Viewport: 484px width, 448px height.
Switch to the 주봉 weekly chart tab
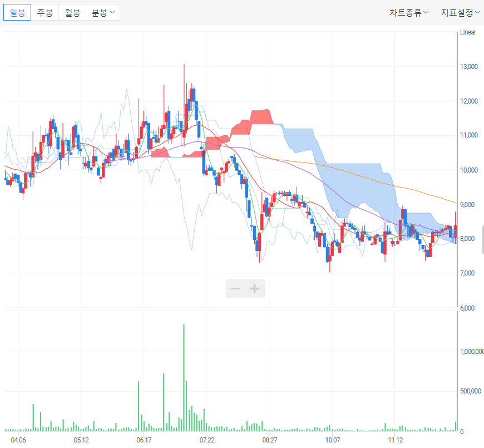click(45, 12)
